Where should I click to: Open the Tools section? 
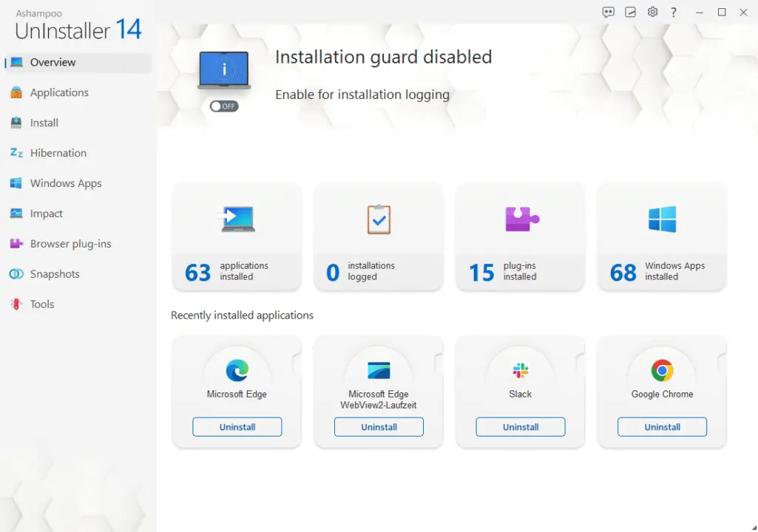[x=42, y=304]
